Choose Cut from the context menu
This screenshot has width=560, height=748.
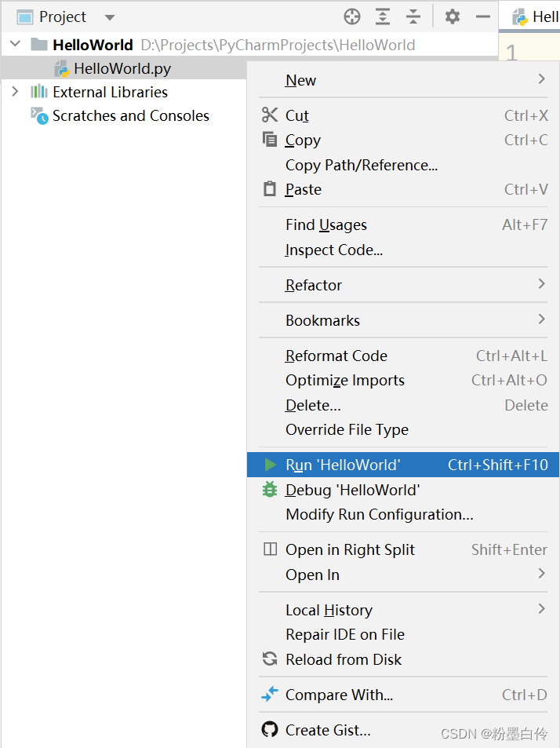click(x=403, y=115)
